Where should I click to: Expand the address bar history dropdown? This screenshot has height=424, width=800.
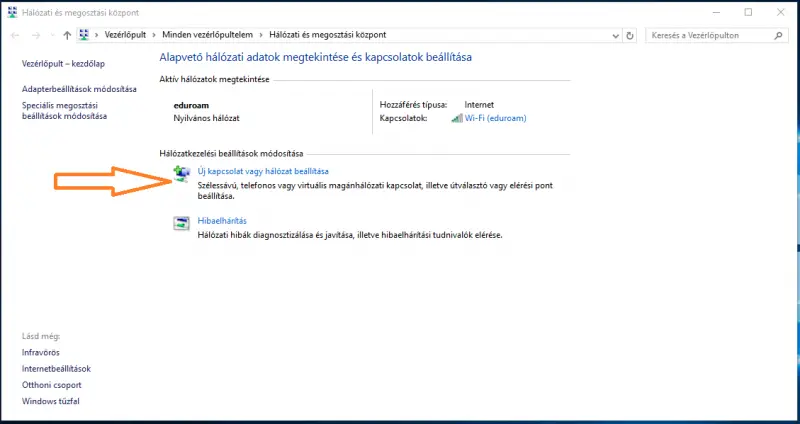(x=618, y=35)
